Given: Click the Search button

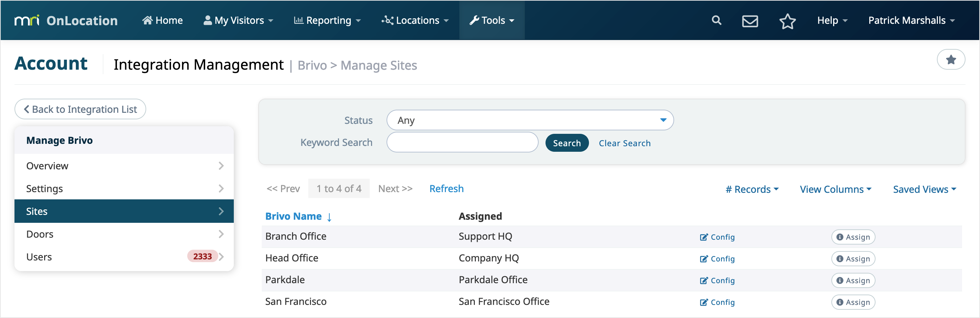Looking at the screenshot, I should (x=567, y=143).
